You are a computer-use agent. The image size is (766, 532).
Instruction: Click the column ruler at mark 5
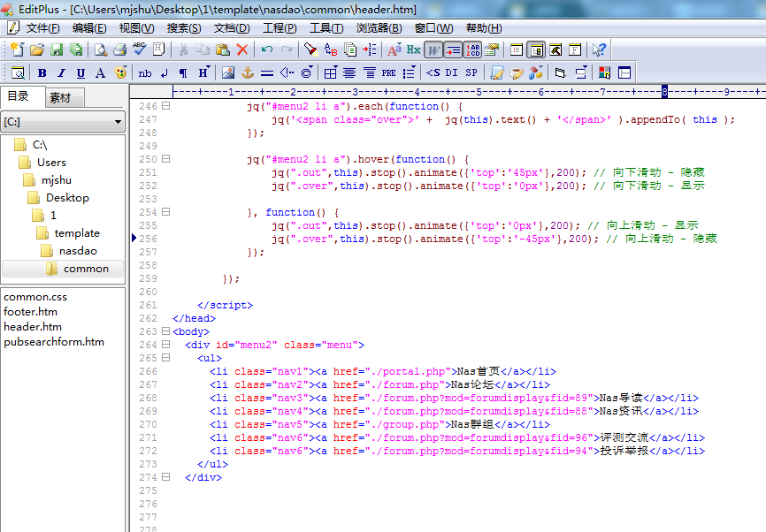click(479, 91)
